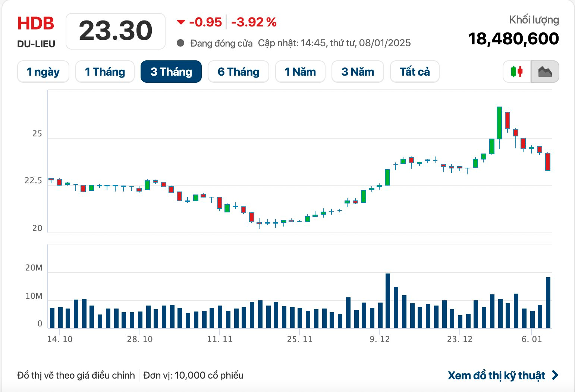Click the Đơn vị: 10,000 cổ phiếu note
575x392 pixels.
point(193,375)
